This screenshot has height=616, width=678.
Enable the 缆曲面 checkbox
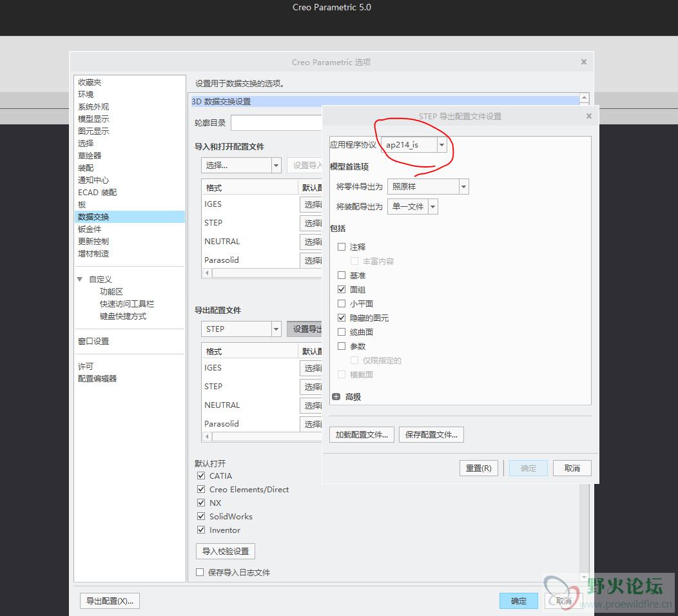[342, 332]
